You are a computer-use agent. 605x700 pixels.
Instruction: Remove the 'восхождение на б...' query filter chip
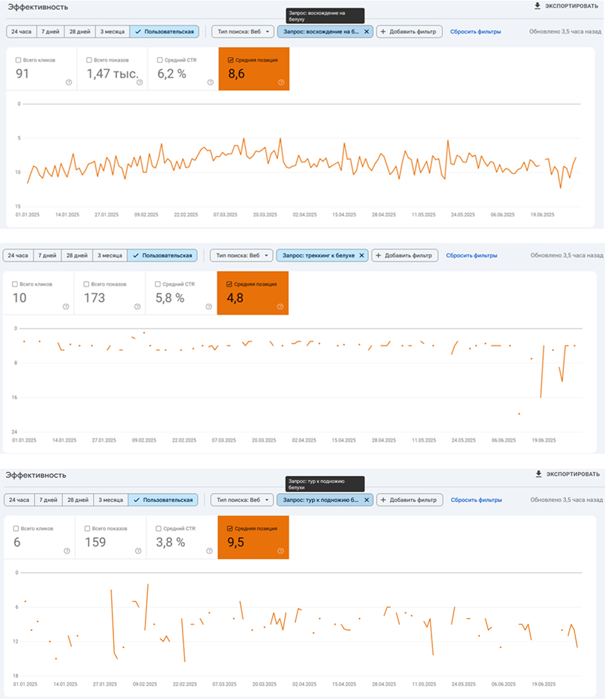(x=366, y=31)
